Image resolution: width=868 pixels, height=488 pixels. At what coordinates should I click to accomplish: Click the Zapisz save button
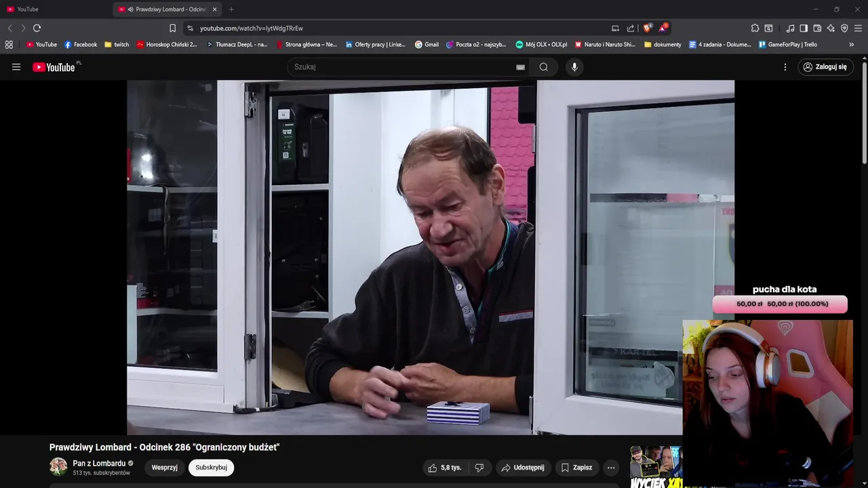[576, 468]
